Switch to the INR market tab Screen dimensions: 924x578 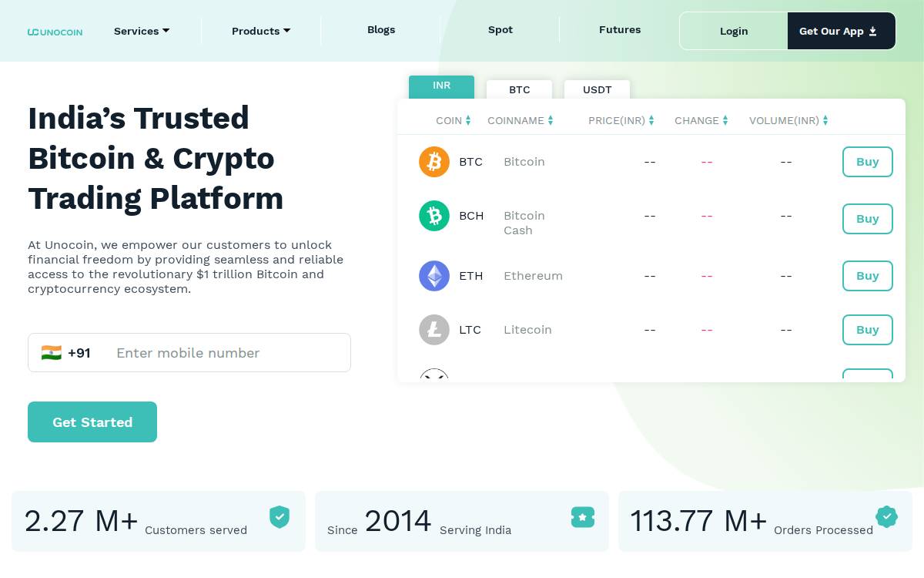pos(441,86)
